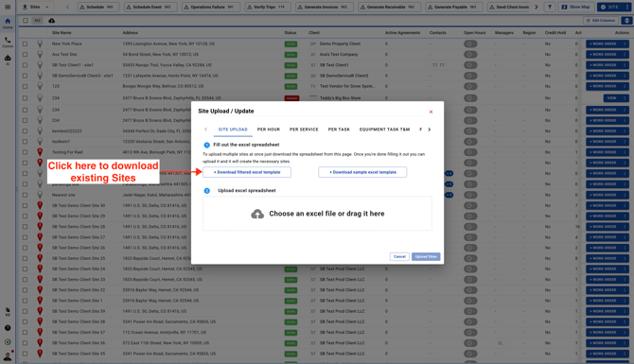The width and height of the screenshot is (634, 364).
Task: Open Operations Failure workflow step
Action: (x=211, y=7)
